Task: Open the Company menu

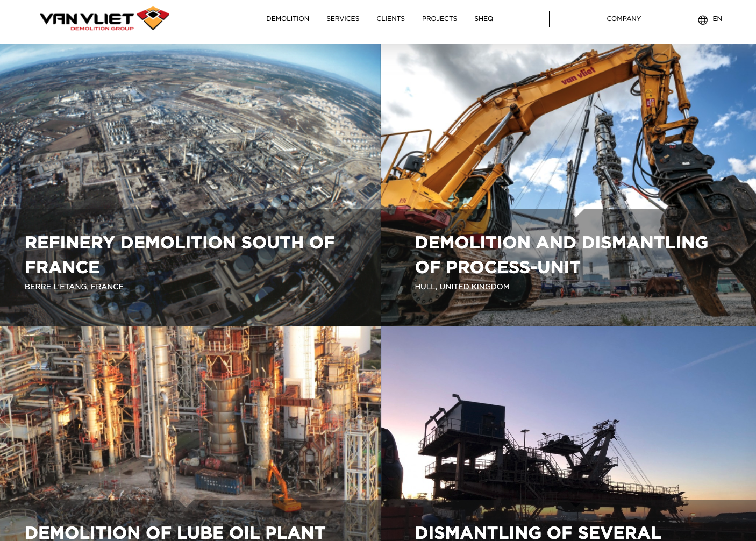Action: (x=624, y=19)
